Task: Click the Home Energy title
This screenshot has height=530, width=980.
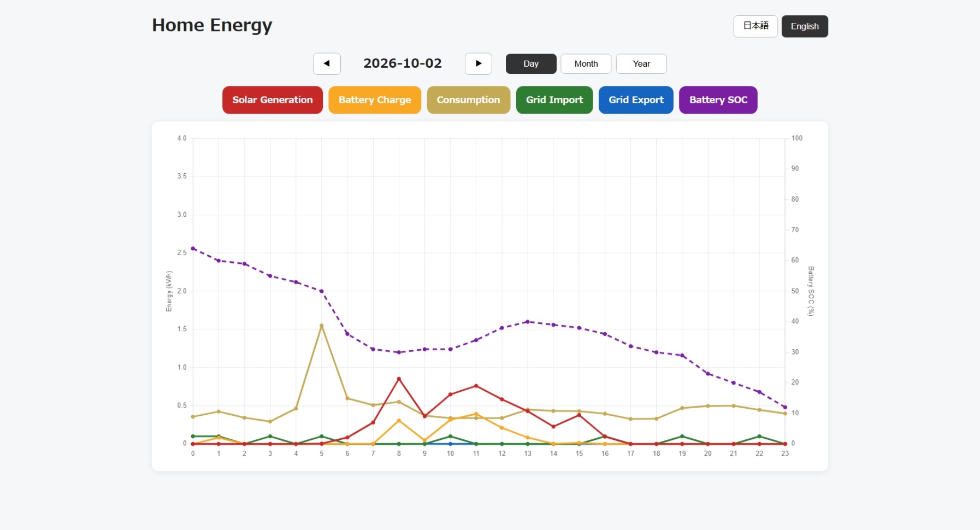Action: click(212, 25)
